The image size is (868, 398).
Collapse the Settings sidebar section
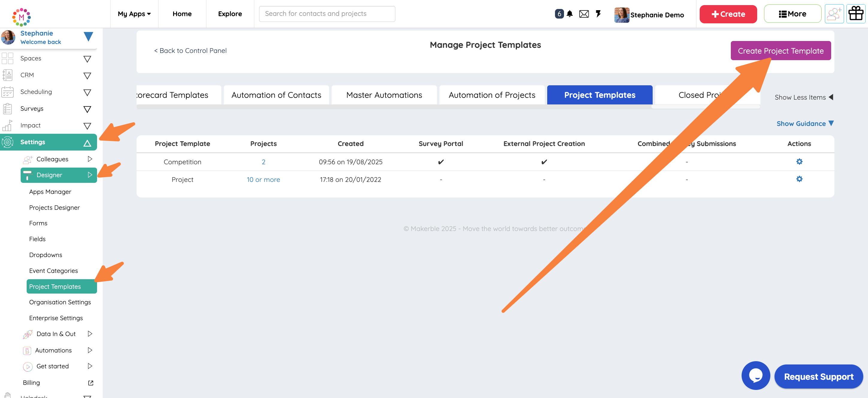[x=87, y=143]
